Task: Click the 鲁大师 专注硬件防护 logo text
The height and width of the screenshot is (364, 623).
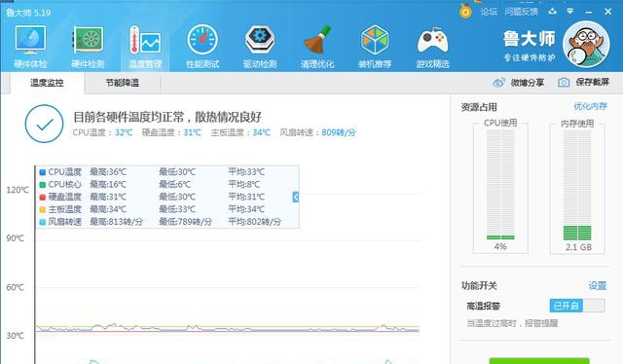Action: [x=530, y=46]
